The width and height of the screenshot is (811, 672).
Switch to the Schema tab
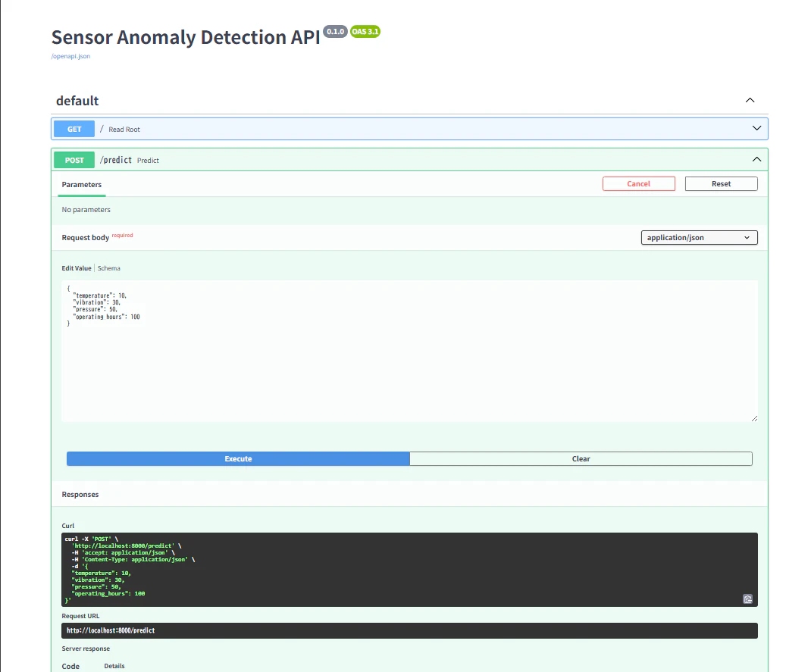point(108,268)
